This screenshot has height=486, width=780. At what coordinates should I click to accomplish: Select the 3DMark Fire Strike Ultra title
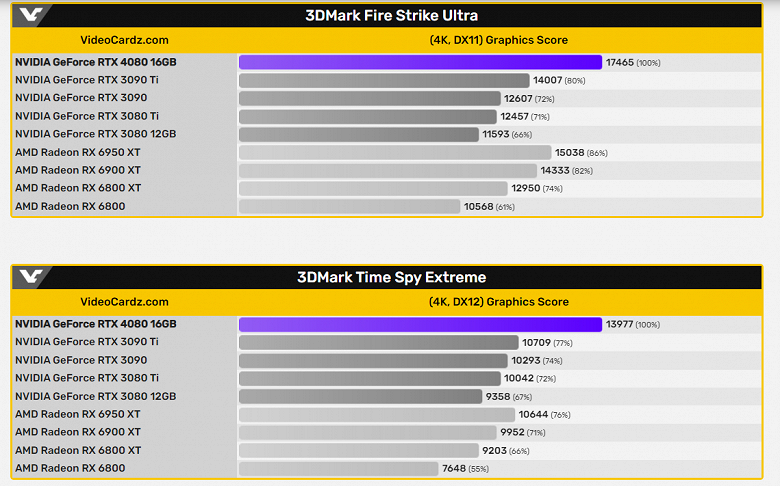tap(391, 15)
